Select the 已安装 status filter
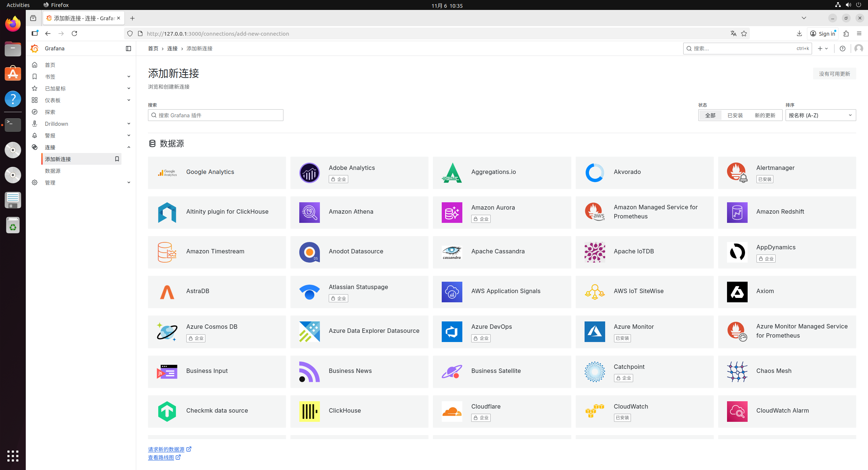Viewport: 868px width, 470px height. [x=735, y=115]
